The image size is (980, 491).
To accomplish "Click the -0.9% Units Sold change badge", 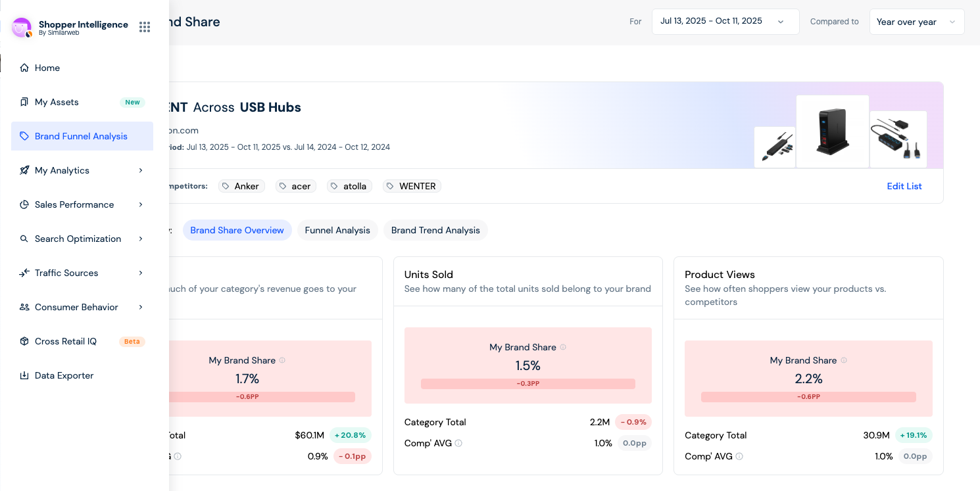I will pyautogui.click(x=633, y=422).
